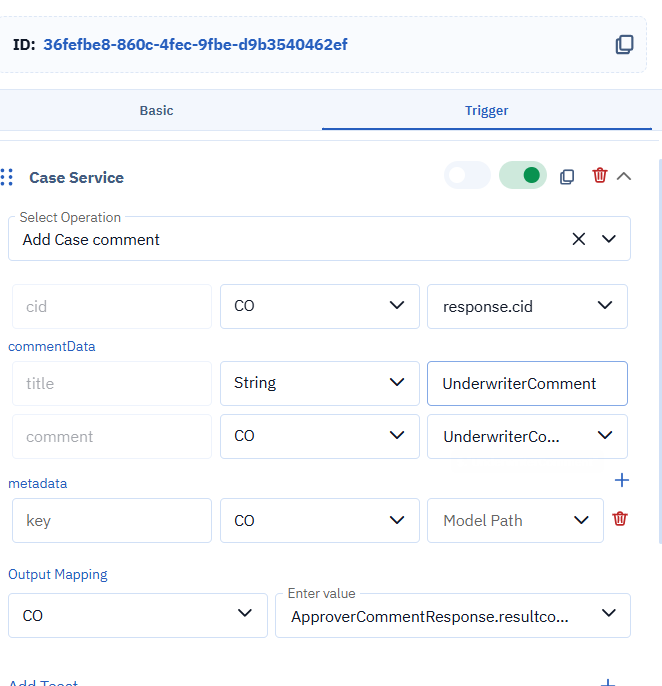Viewport: 662px width, 686px height.
Task: Click the comment field
Action: pos(112,436)
